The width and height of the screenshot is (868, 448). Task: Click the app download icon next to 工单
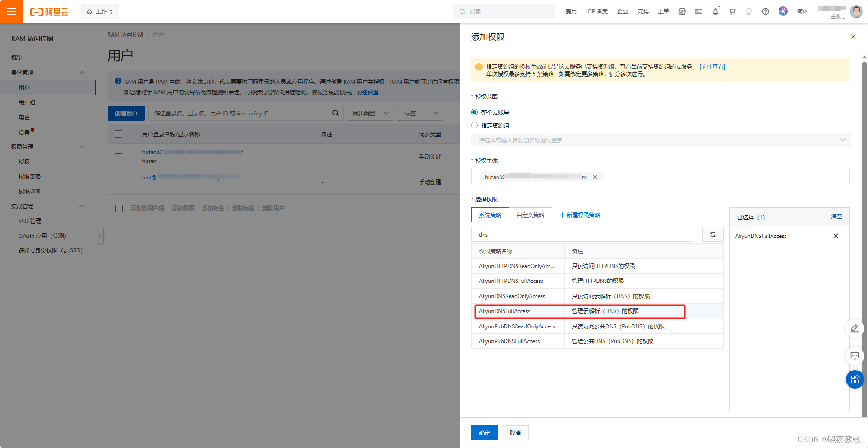[682, 12]
